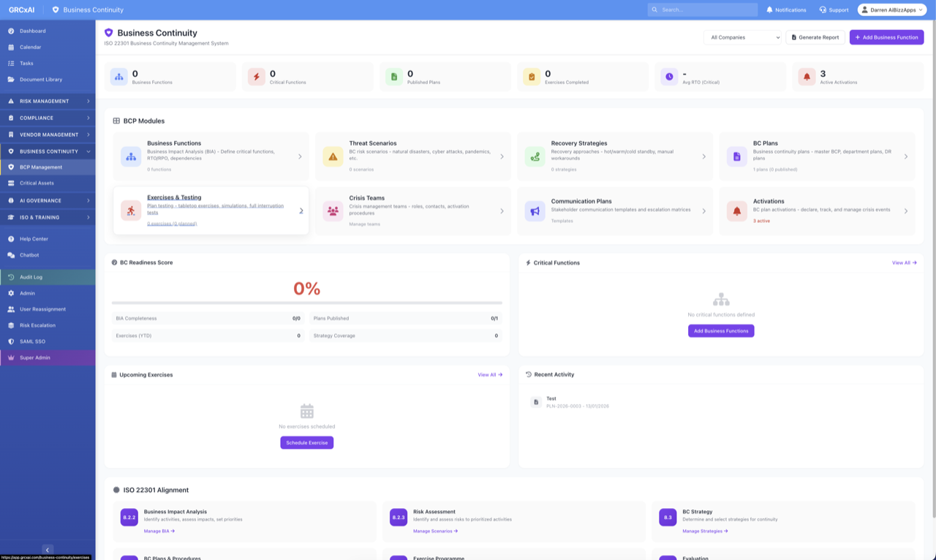Open the All Companies dropdown
The height and width of the screenshot is (560, 936).
click(742, 37)
